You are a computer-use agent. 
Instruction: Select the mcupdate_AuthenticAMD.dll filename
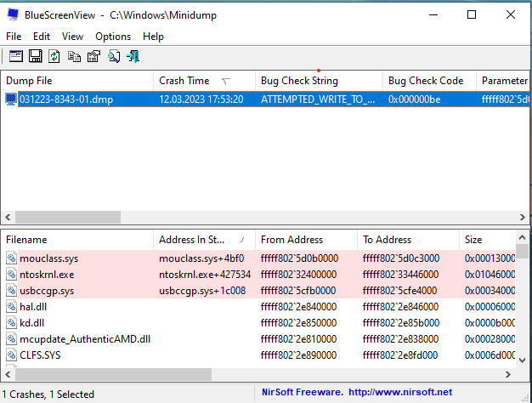point(85,339)
